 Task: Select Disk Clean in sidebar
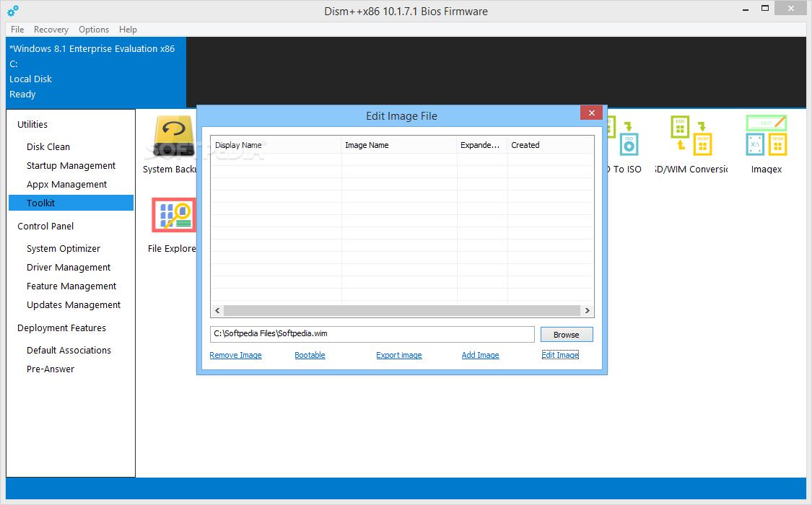[48, 147]
